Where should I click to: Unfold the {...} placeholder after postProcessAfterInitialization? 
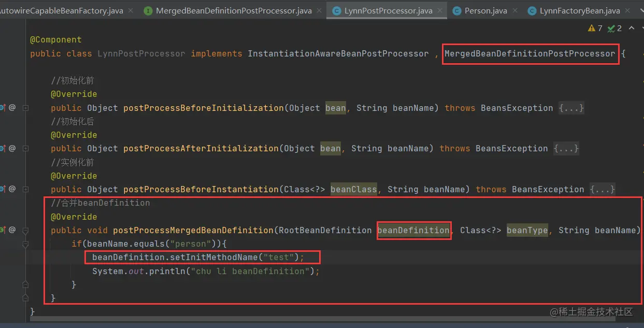[566, 148]
